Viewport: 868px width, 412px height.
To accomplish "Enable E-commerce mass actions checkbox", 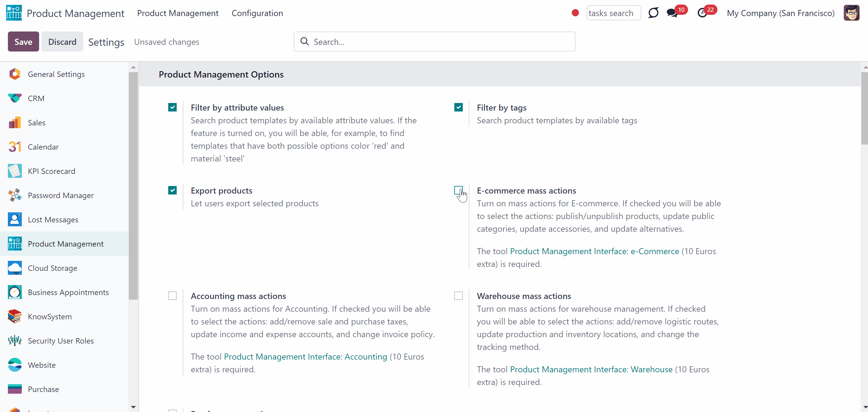I will 458,190.
